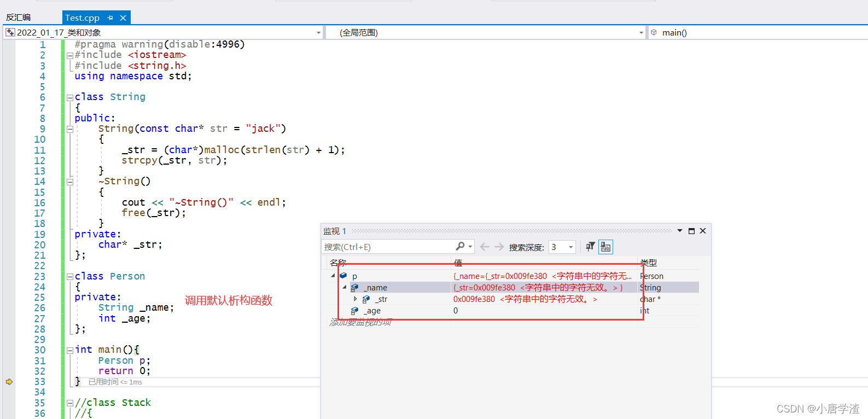The image size is (868, 419).
Task: Select the _age row in Watch 1
Action: pos(513,311)
